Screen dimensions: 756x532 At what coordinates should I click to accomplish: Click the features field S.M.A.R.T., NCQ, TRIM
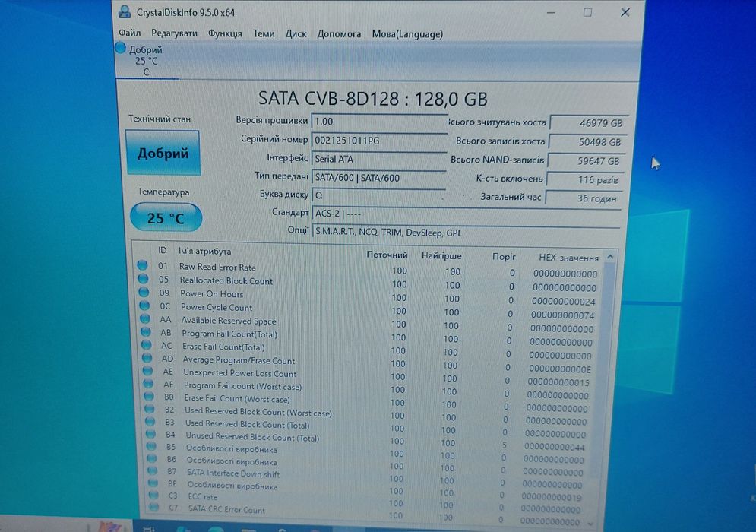click(x=465, y=233)
